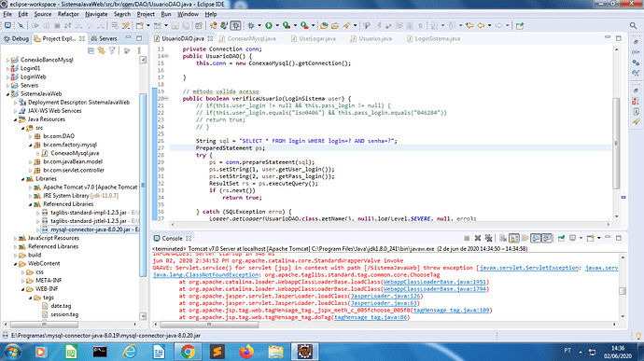
Task: Click the Debug bug icon in toolbar
Action: point(251,25)
